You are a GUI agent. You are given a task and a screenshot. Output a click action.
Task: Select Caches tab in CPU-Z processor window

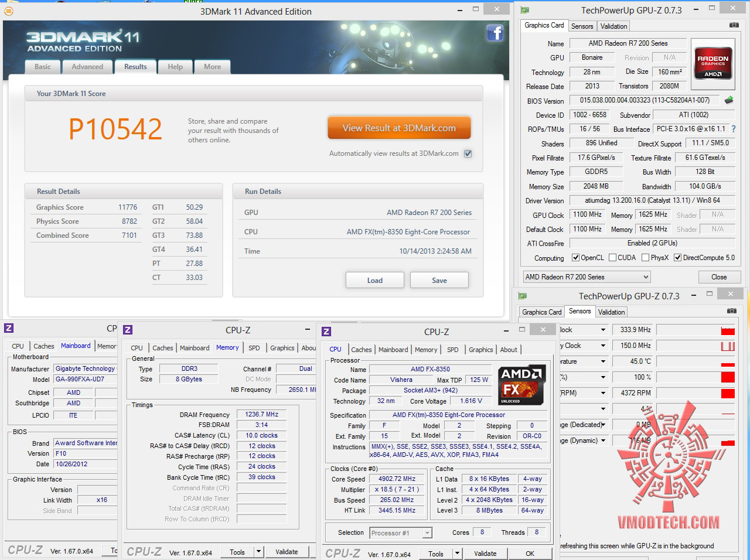point(362,350)
